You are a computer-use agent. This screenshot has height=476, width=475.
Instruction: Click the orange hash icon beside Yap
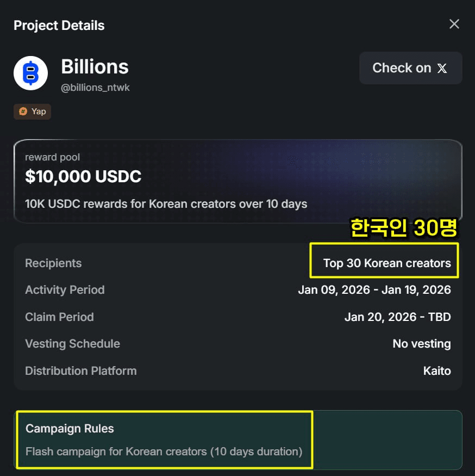pyautogui.click(x=23, y=112)
